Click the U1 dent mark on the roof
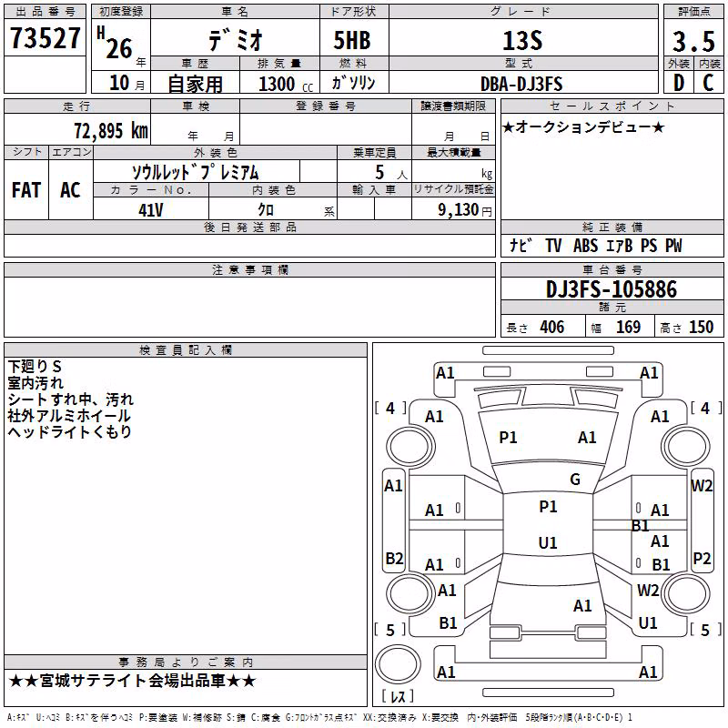The height and width of the screenshot is (728, 728). coord(548,542)
